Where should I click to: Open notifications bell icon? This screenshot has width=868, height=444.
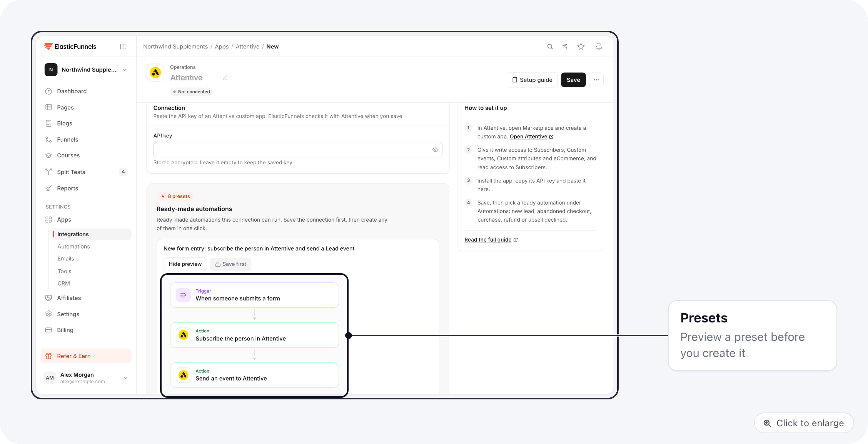599,47
